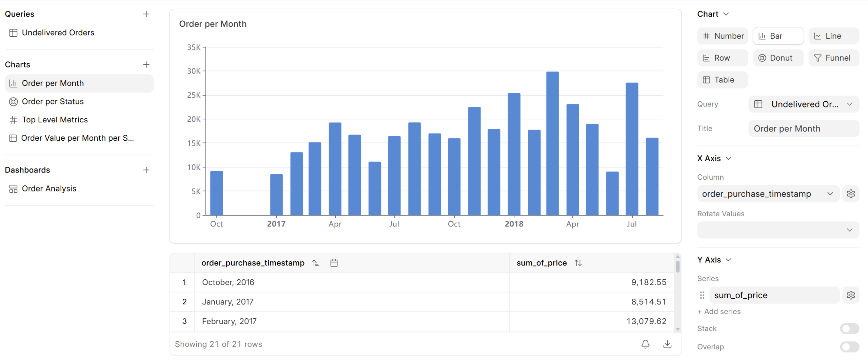The image size is (868, 360).
Task: Click the Title input field
Action: [804, 129]
